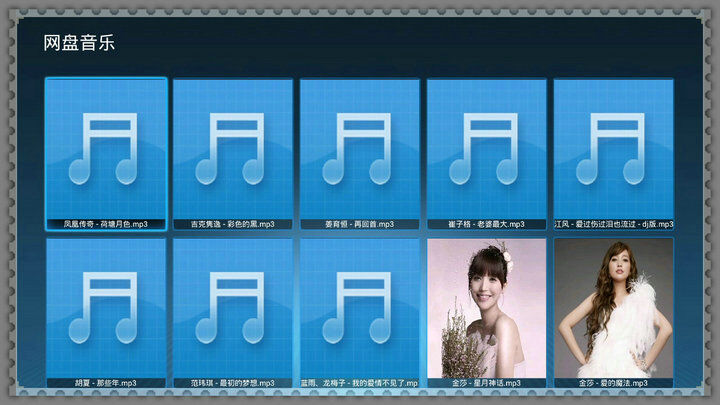Click the 金莎 - 爱的魔法.mp3 filename caption
720x405 pixels.
[613, 383]
